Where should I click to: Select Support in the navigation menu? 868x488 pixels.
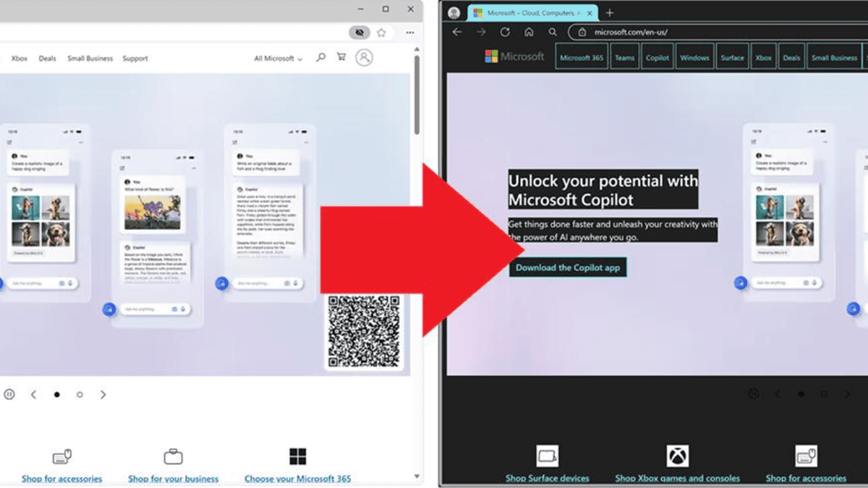pyautogui.click(x=135, y=58)
